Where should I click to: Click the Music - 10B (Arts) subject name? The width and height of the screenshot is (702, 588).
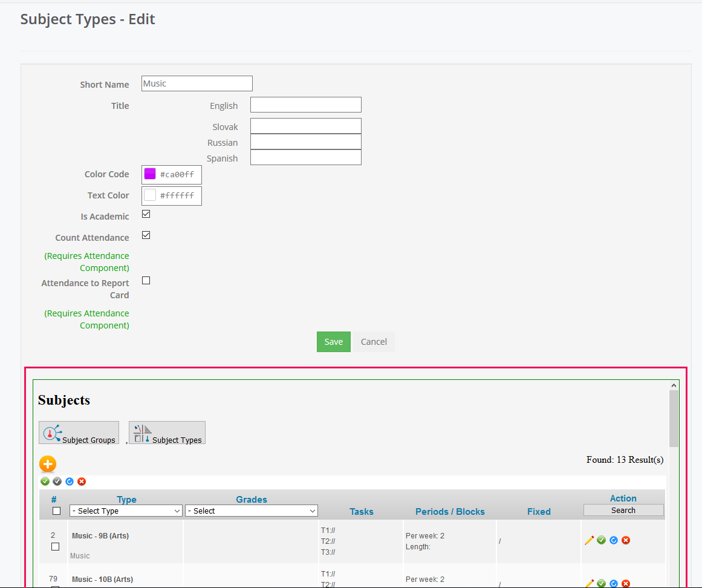103,579
